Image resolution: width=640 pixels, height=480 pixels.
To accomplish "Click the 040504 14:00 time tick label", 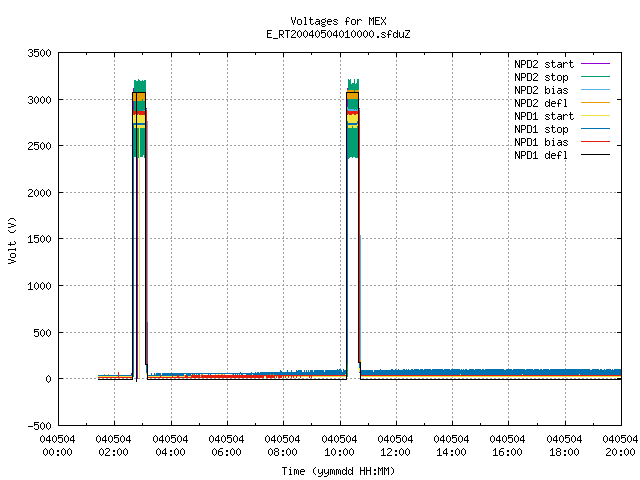I will pyautogui.click(x=451, y=446).
